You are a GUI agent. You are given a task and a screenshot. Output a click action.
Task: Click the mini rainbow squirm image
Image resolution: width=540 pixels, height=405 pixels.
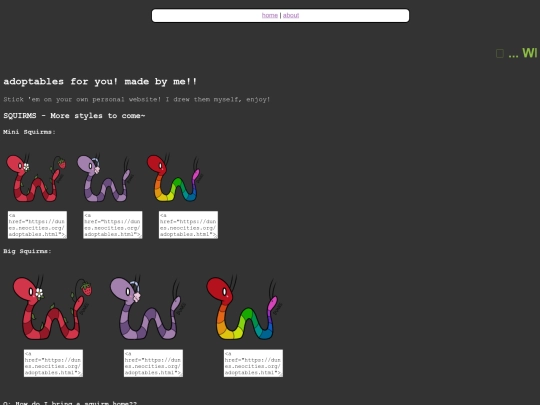pos(174,178)
